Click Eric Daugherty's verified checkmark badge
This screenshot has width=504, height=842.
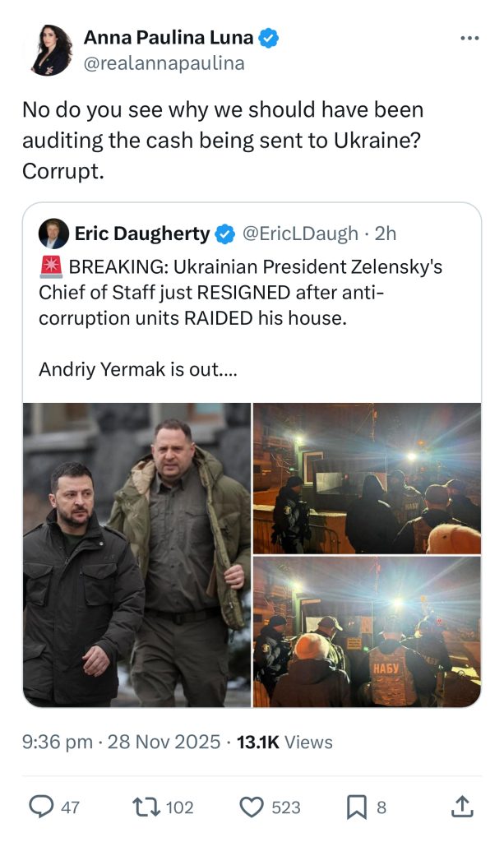(224, 234)
